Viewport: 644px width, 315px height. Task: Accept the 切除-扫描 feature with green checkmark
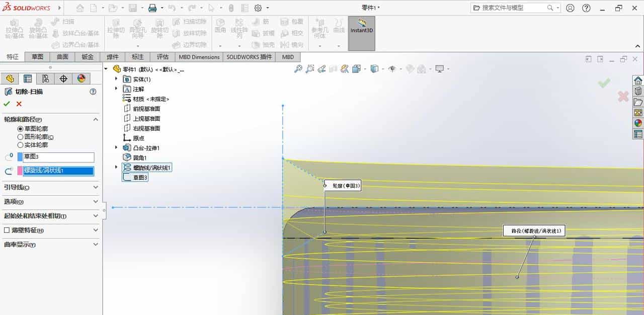[7, 104]
